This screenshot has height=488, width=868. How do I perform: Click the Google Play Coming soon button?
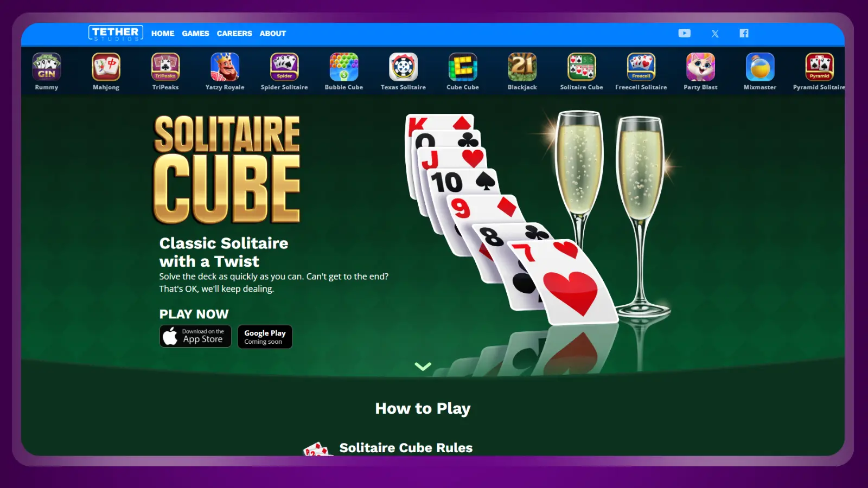[x=265, y=337]
